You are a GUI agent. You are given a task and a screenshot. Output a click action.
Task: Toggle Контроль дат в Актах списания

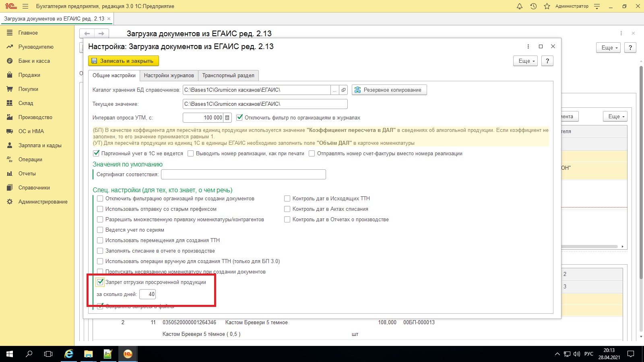pyautogui.click(x=287, y=209)
